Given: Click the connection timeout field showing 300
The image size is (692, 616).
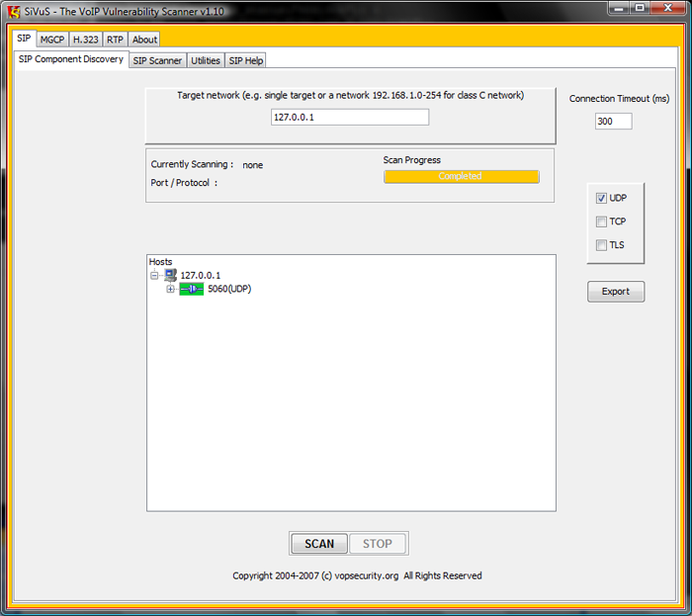Looking at the screenshot, I should coord(614,122).
